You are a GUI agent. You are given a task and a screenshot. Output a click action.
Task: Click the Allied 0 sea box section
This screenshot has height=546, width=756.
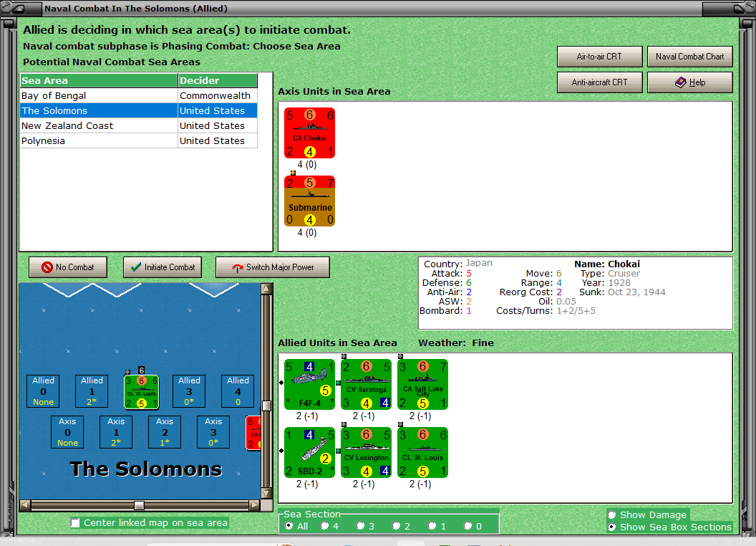coord(44,391)
